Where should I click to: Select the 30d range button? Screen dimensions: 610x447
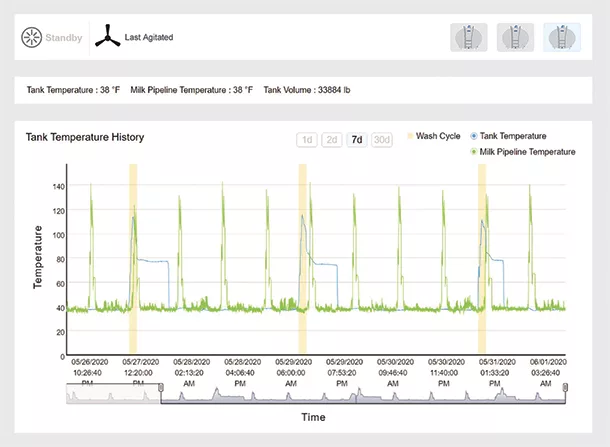pos(382,140)
